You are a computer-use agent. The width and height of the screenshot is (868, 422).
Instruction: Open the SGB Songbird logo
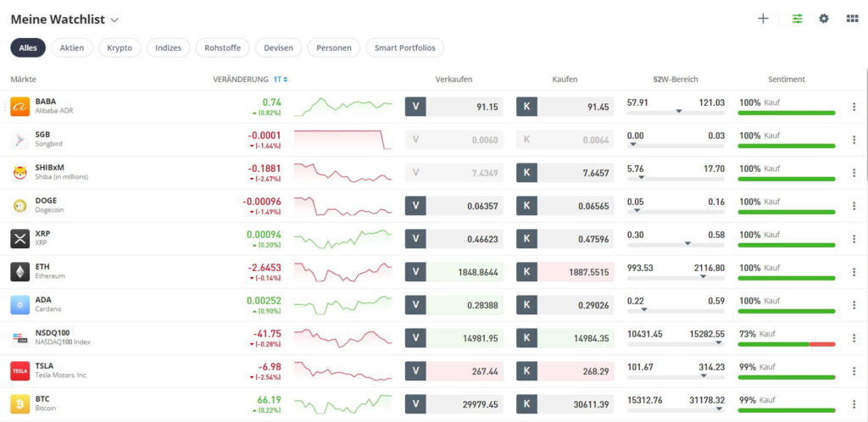pos(20,140)
